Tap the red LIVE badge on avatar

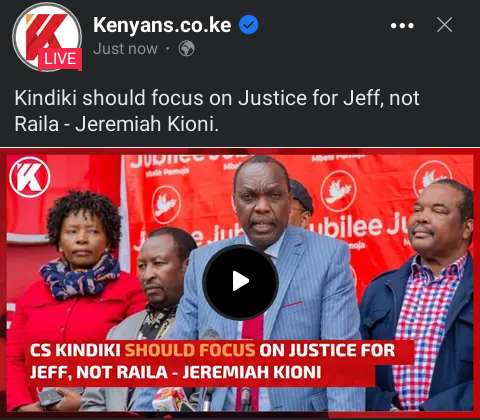pyautogui.click(x=60, y=59)
